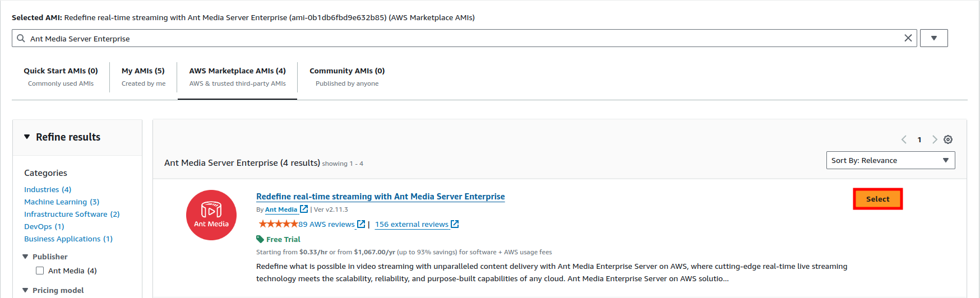Filter by Machine Learning category
Image resolution: width=980 pixels, height=298 pixels.
(62, 202)
